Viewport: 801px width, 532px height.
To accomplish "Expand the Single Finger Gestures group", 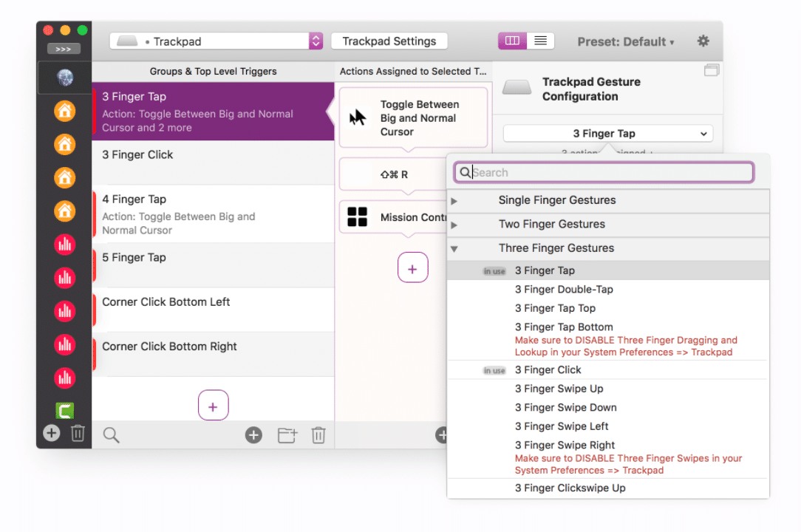I will [454, 201].
